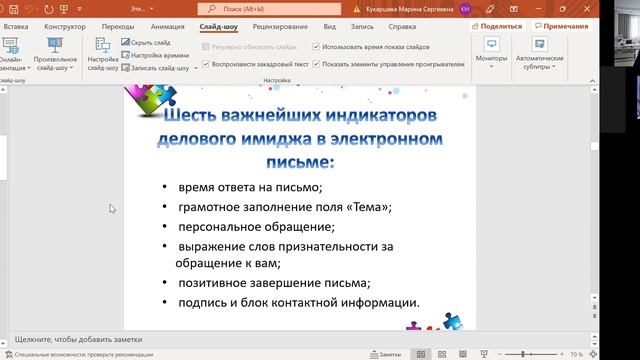This screenshot has width=640, height=360.
Task: Click the Поделиться button
Action: [x=497, y=26]
